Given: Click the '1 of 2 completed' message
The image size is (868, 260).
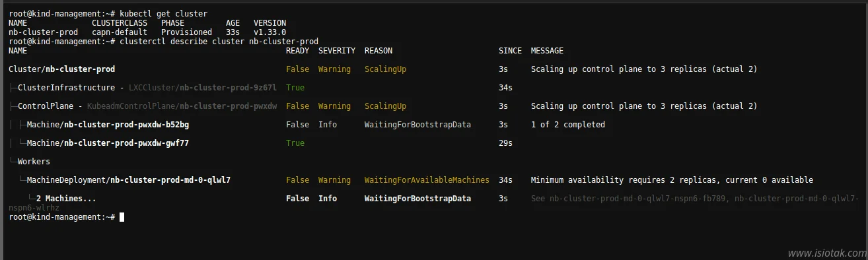Looking at the screenshot, I should pos(567,124).
